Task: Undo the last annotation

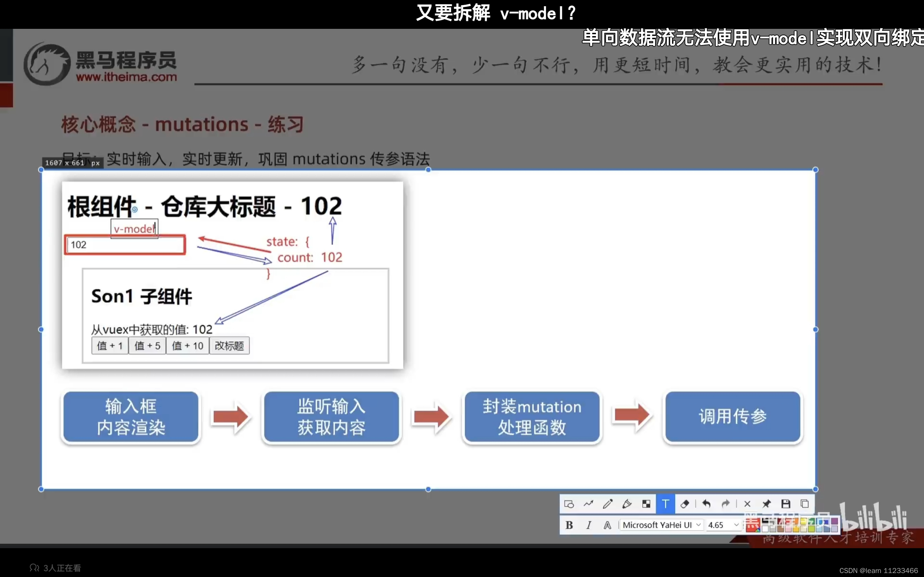Action: click(x=706, y=504)
